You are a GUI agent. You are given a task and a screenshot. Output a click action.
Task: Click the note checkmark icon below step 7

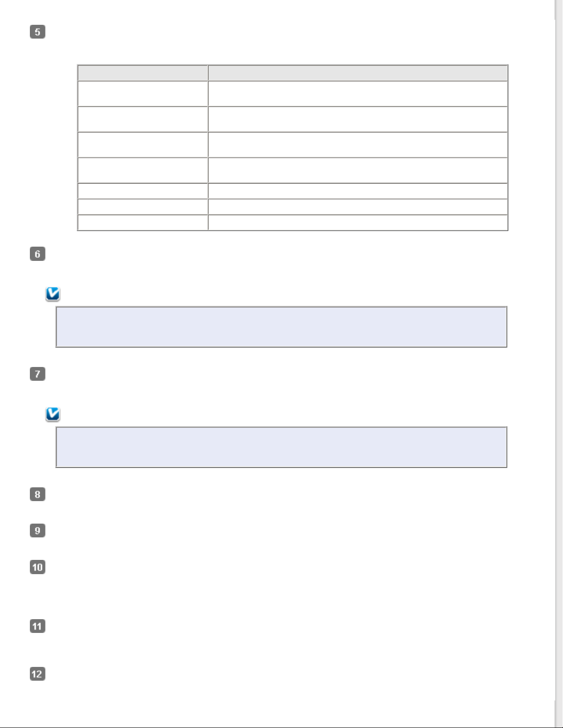click(53, 414)
